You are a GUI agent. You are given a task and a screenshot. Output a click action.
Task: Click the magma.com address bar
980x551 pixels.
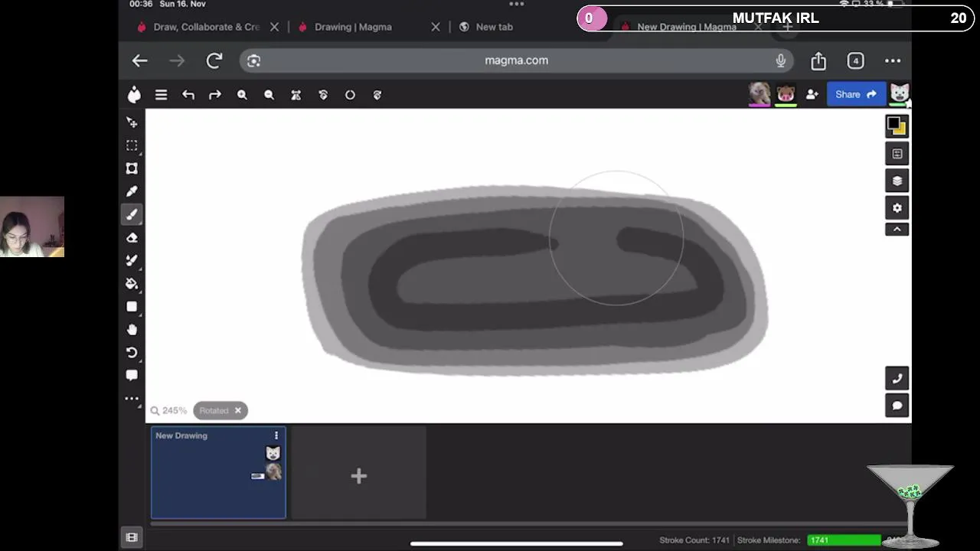[516, 60]
